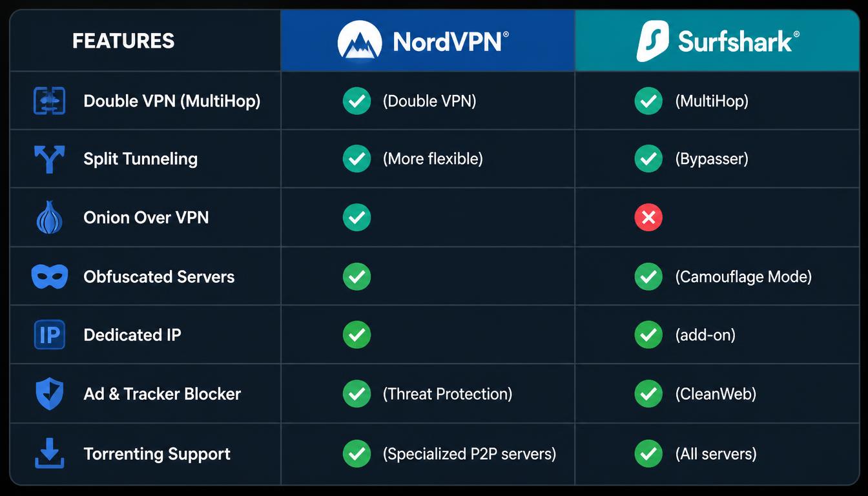Click NordVPN's Dedicated IP checkmark
Viewport: 868px width, 496px height.
click(x=356, y=335)
